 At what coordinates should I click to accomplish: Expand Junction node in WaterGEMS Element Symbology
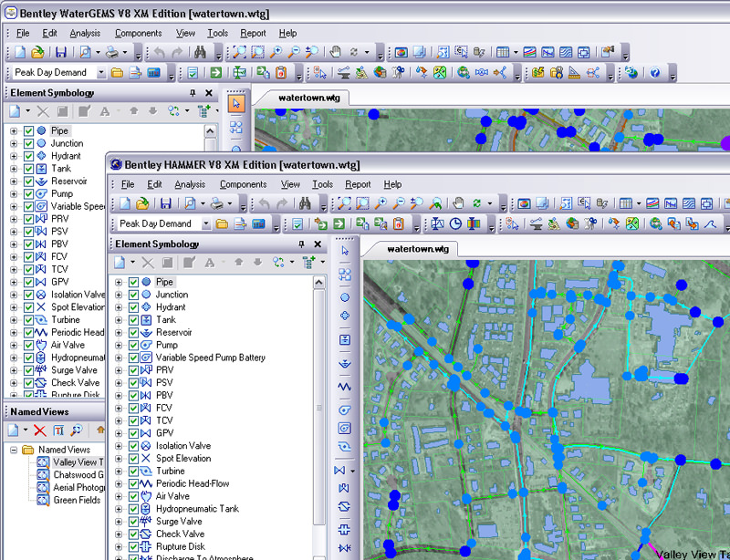(14, 143)
